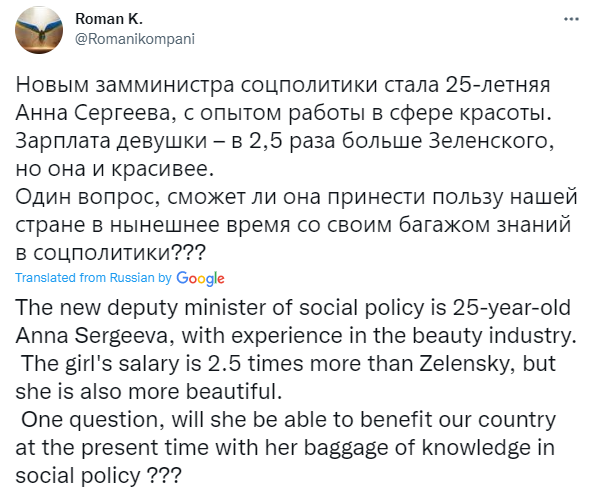Click 'в соцполитики???' ending the Russian text
Screen dimensions: 590x494
click(x=111, y=253)
